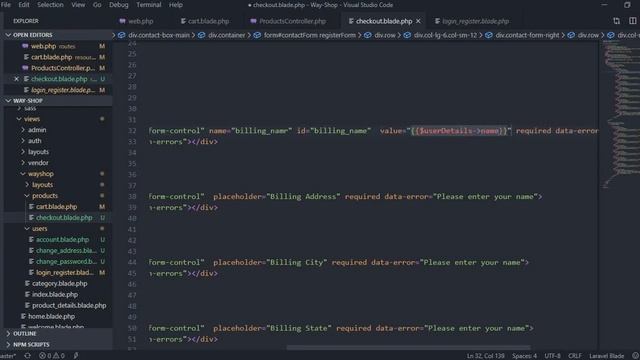
Task: Collapse the OPEN EDITORS section
Action: [x=57, y=35]
